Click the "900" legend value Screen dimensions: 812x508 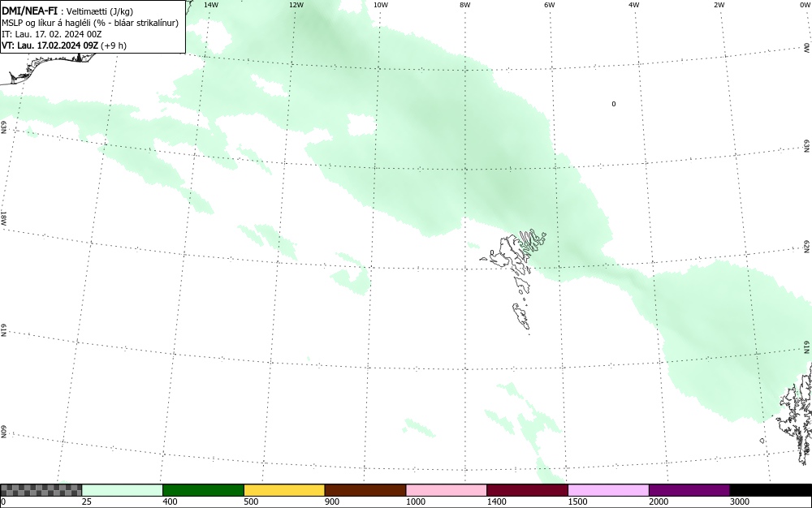[332, 502]
